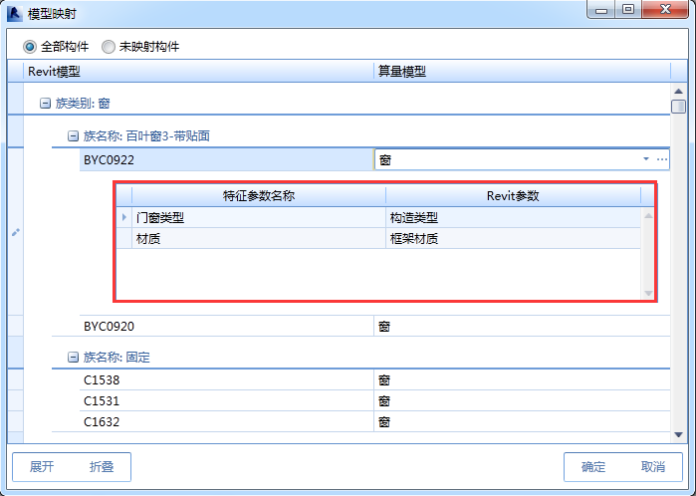The height and width of the screenshot is (496, 696).
Task: Collapse the 族类别: 窗 group
Action: pyautogui.click(x=45, y=103)
